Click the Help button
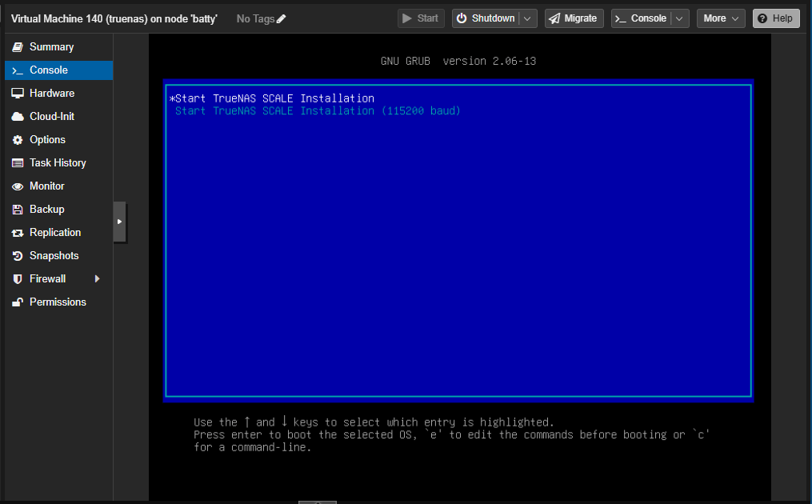 tap(775, 18)
